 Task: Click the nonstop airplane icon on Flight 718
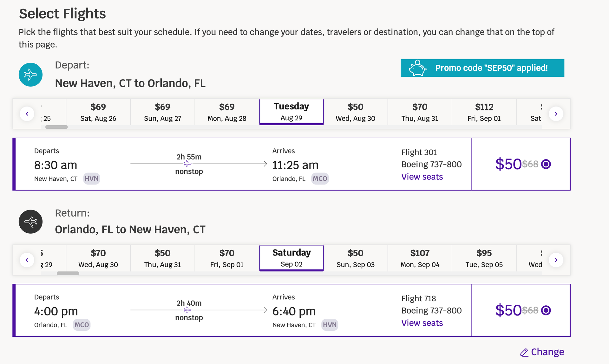pos(188,310)
